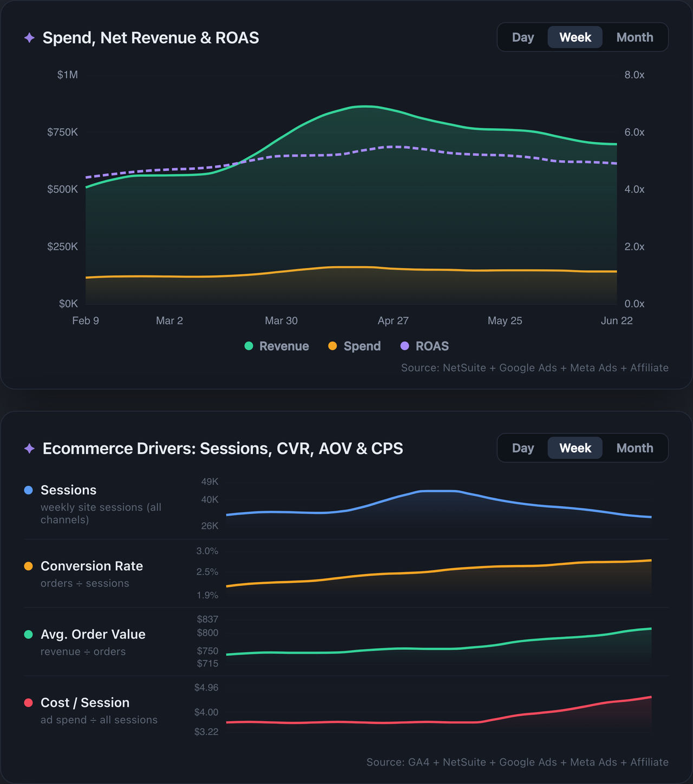Click the Mar 2 x-axis label
This screenshot has height=784, width=693.
(x=169, y=321)
